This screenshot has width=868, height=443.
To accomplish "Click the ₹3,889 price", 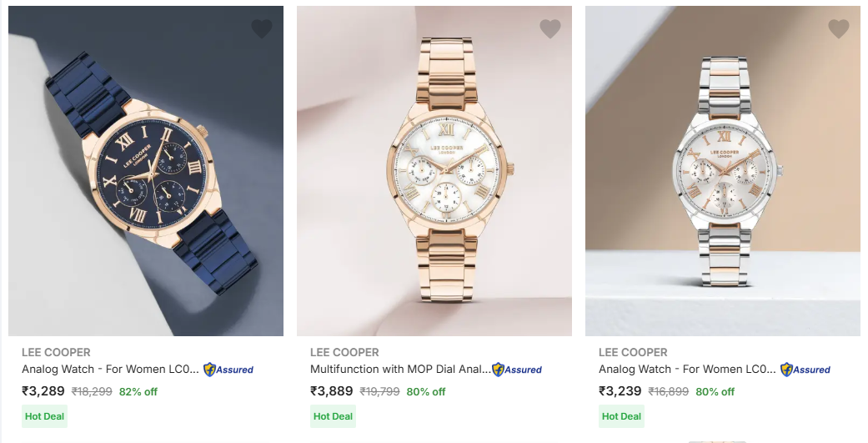I will pos(331,390).
